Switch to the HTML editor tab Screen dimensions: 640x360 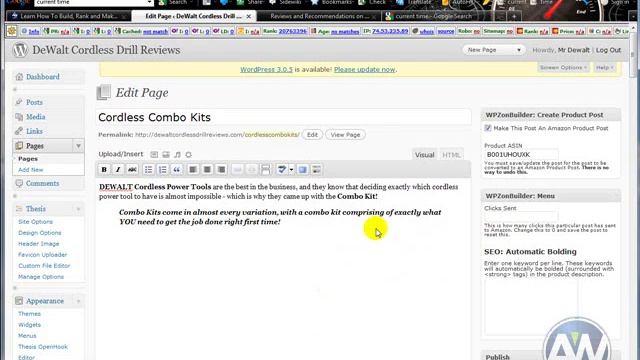pos(451,155)
